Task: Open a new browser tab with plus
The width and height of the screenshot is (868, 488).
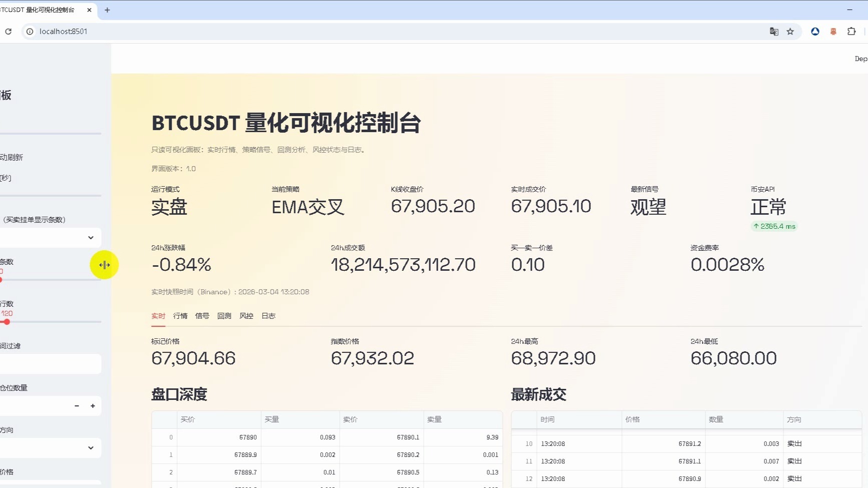Action: click(x=107, y=10)
